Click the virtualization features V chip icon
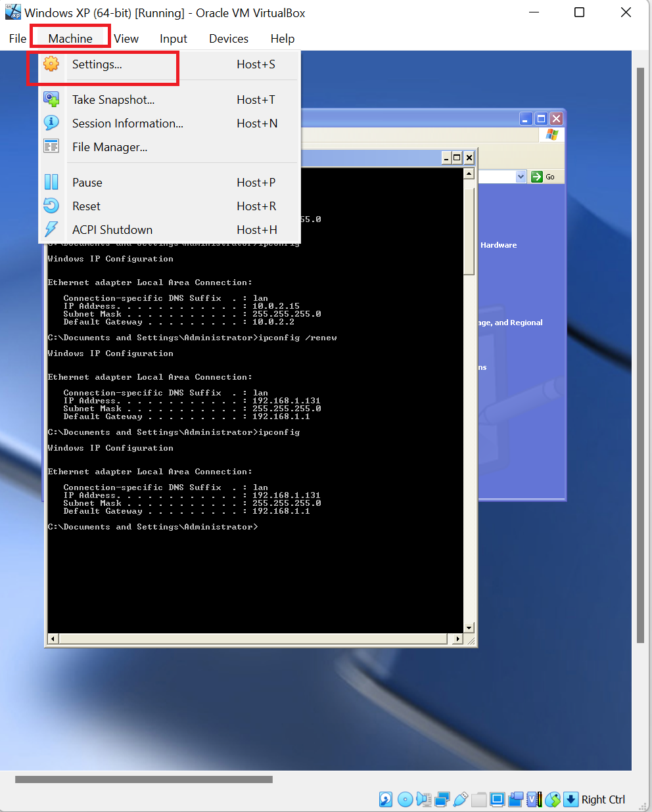 click(534, 800)
